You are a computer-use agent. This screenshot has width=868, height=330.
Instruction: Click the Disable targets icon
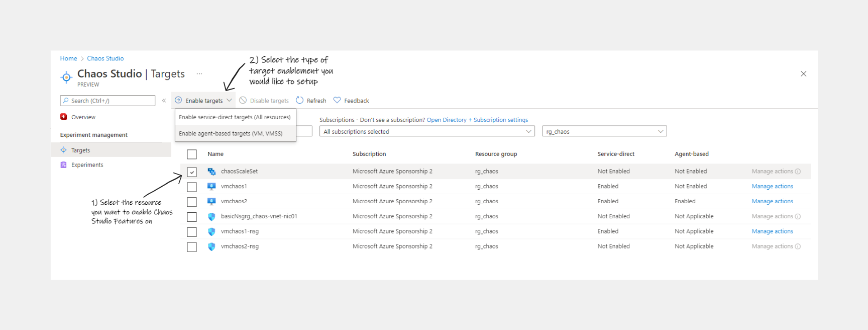pos(243,100)
